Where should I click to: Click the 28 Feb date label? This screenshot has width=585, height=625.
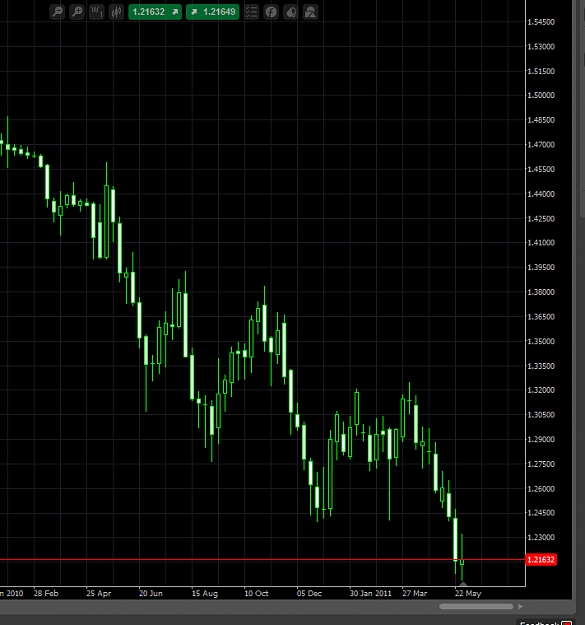click(46, 593)
